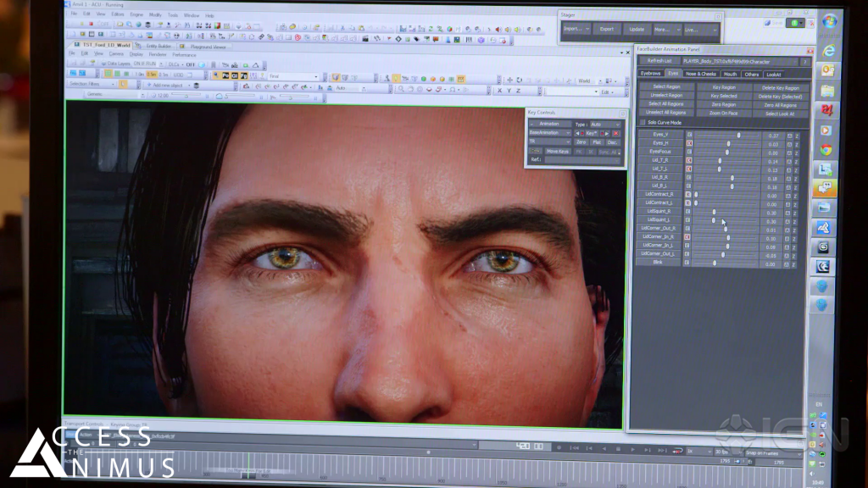Click the Refresh List button
This screenshot has width=868, height=488.
[x=658, y=62]
